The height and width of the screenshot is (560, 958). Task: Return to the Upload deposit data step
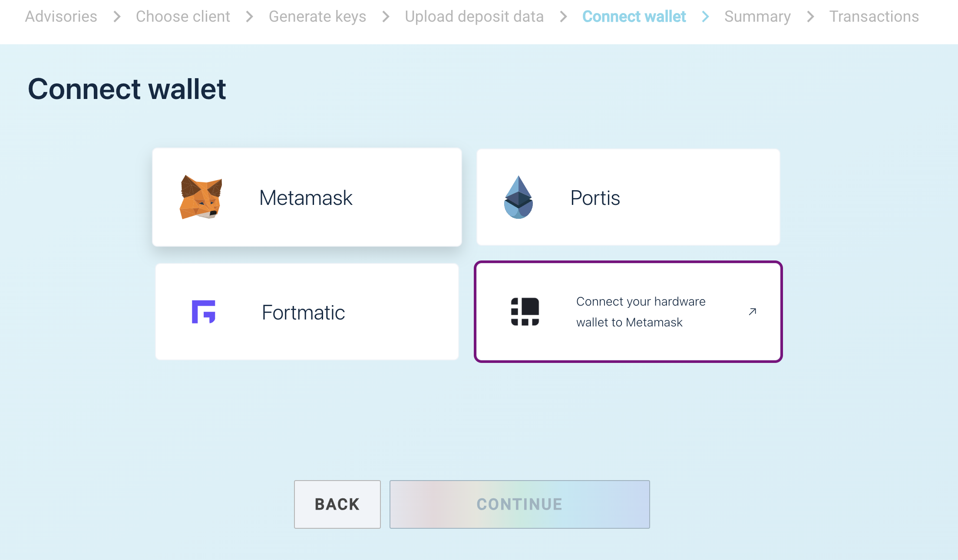tap(474, 16)
